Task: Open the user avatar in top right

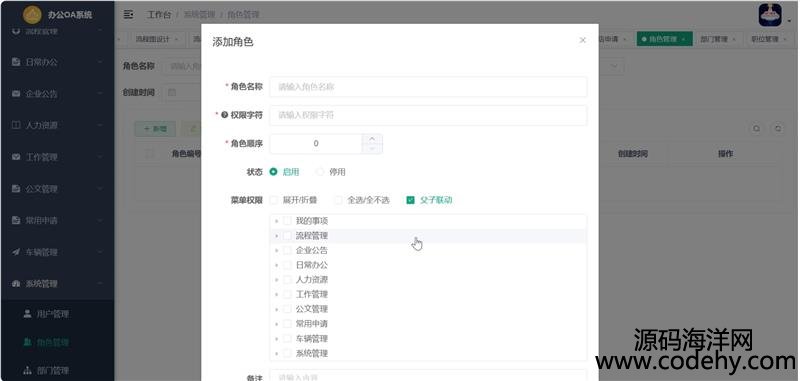Action: pyautogui.click(x=770, y=15)
